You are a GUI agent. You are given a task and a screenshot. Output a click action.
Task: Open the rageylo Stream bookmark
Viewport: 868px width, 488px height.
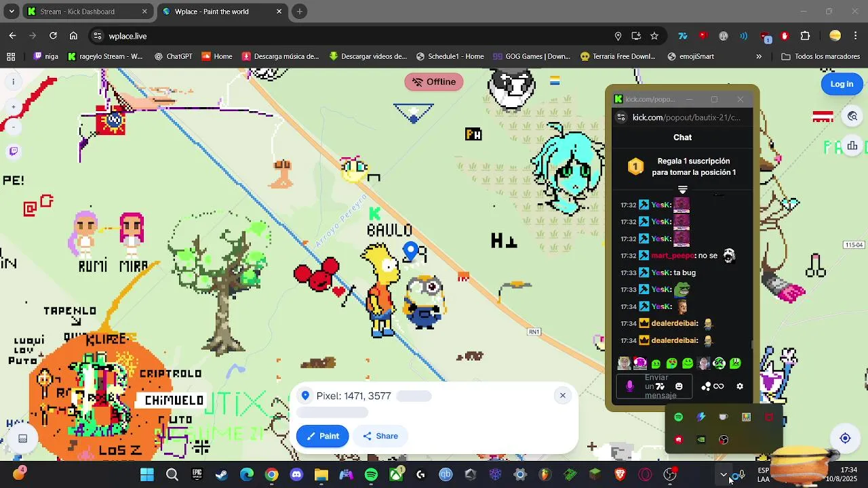[105, 57]
